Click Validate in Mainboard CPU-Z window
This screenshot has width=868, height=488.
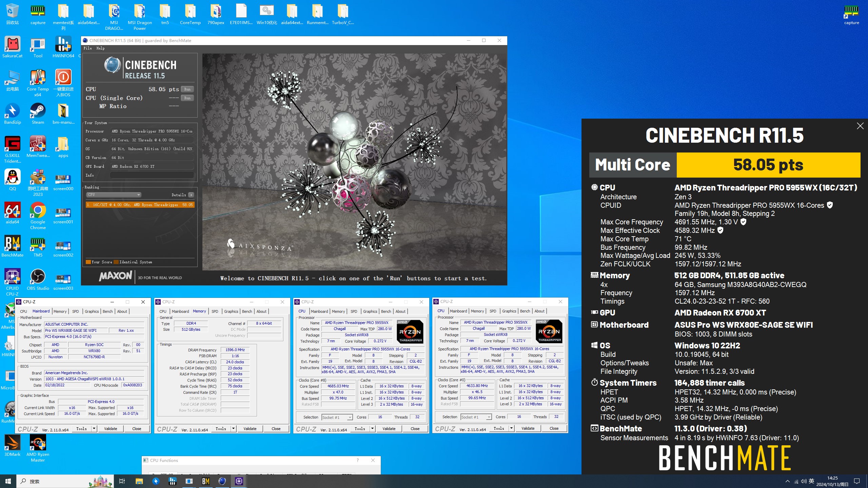pos(111,429)
